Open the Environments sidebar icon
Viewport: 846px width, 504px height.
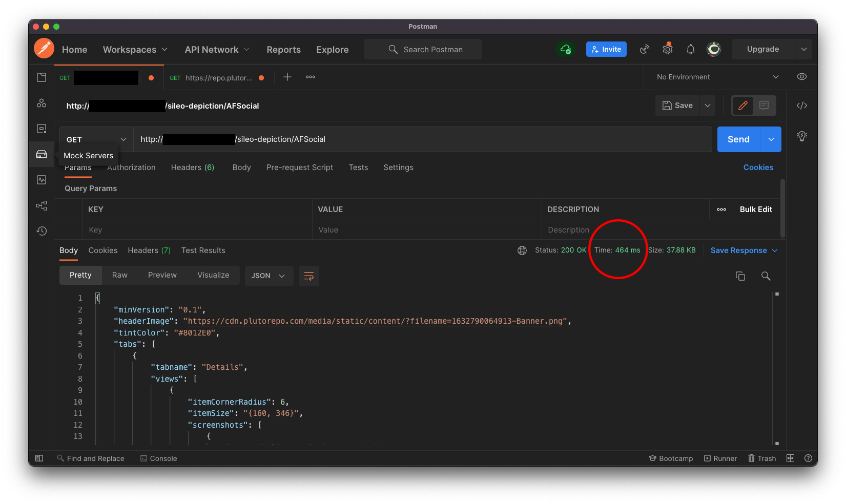point(42,129)
